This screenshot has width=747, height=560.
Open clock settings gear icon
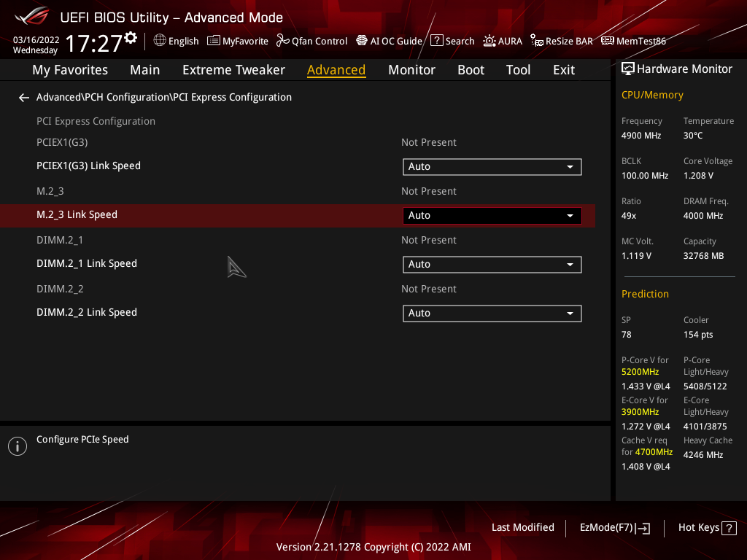tap(131, 38)
